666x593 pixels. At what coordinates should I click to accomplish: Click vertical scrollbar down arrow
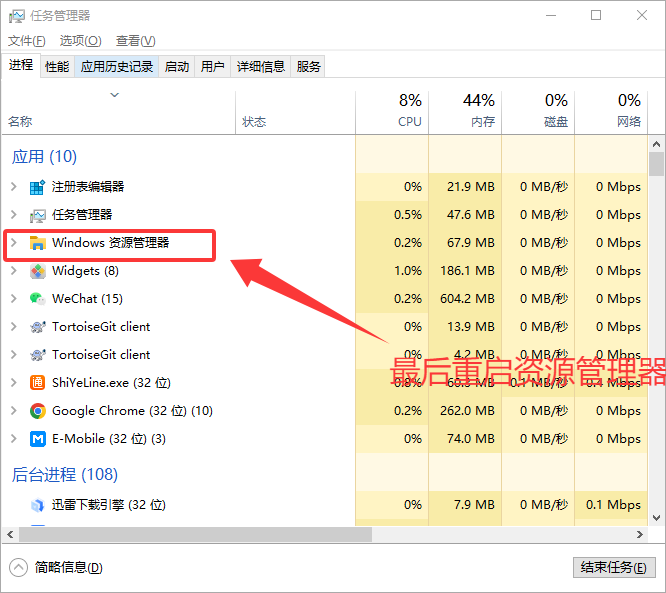pyautogui.click(x=657, y=518)
